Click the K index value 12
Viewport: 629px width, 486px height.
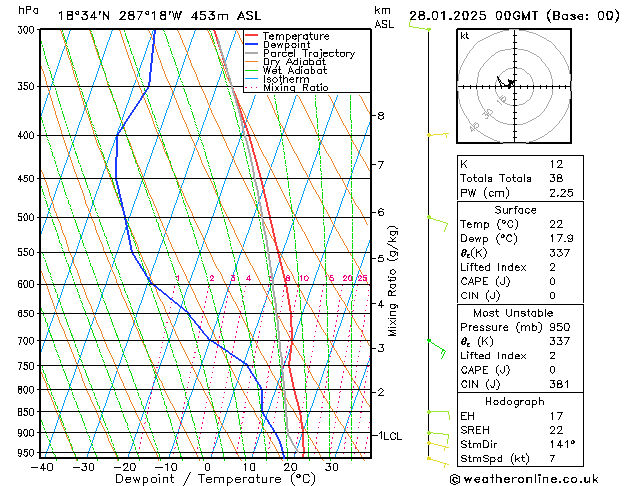[556, 164]
